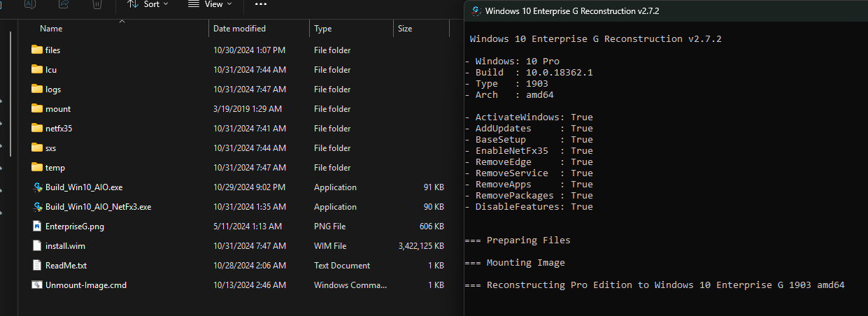
Task: Click the Reconstructing Pro Edition console line
Action: coord(655,285)
